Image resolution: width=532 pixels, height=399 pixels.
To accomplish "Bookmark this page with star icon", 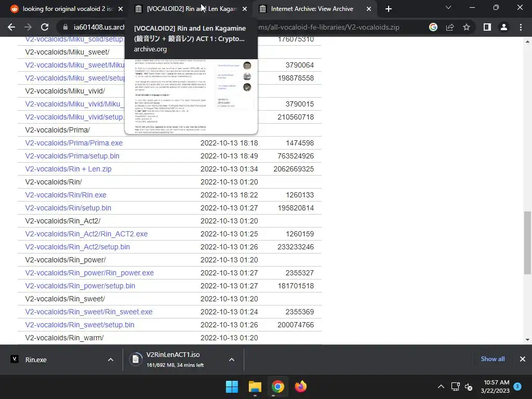I will tap(467, 27).
